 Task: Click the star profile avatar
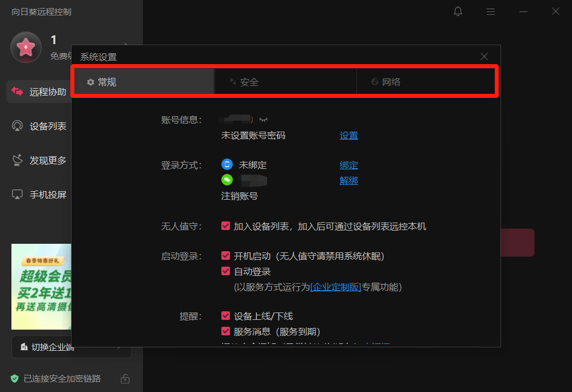(x=26, y=47)
